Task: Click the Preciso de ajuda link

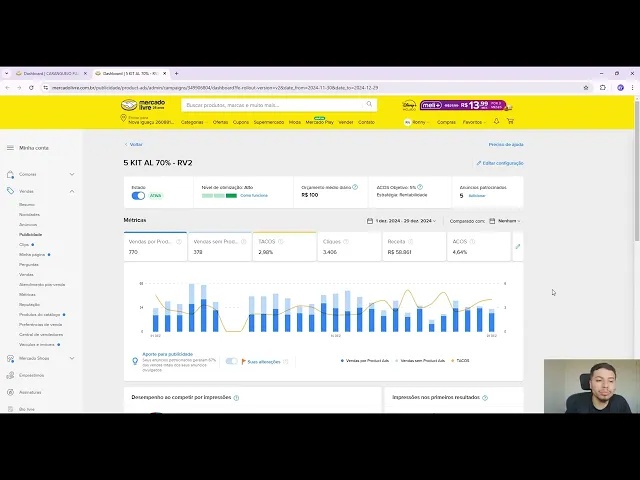Action: [506, 144]
